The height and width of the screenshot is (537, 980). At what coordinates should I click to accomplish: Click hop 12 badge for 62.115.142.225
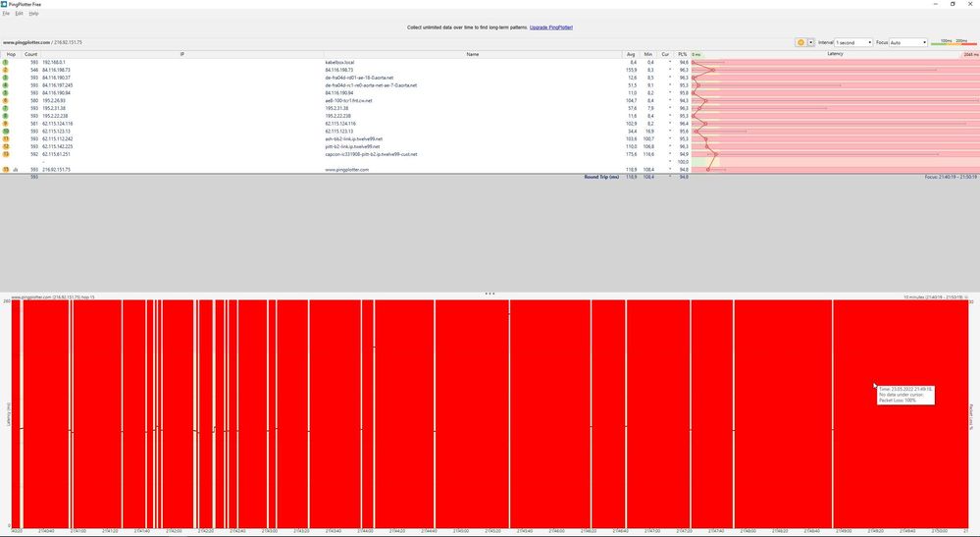click(x=6, y=146)
